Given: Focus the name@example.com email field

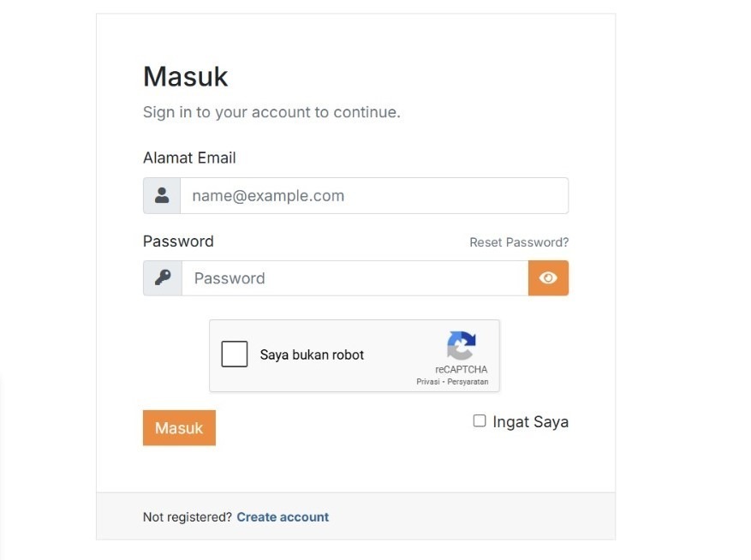Looking at the screenshot, I should click(373, 195).
